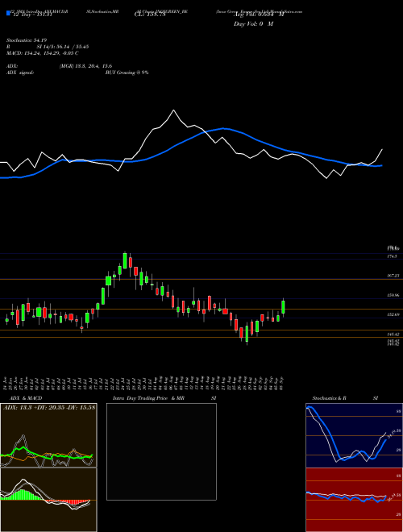This screenshot has height=532, width=403.
Task: Click the green MACD histogram bars
Action: pyautogui.click(x=22, y=495)
